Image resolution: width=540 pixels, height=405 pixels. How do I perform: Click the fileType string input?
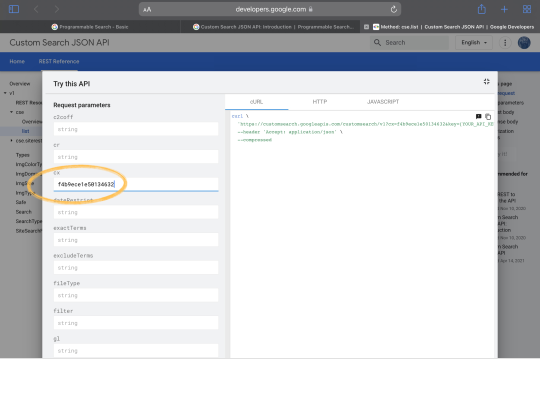tap(136, 295)
